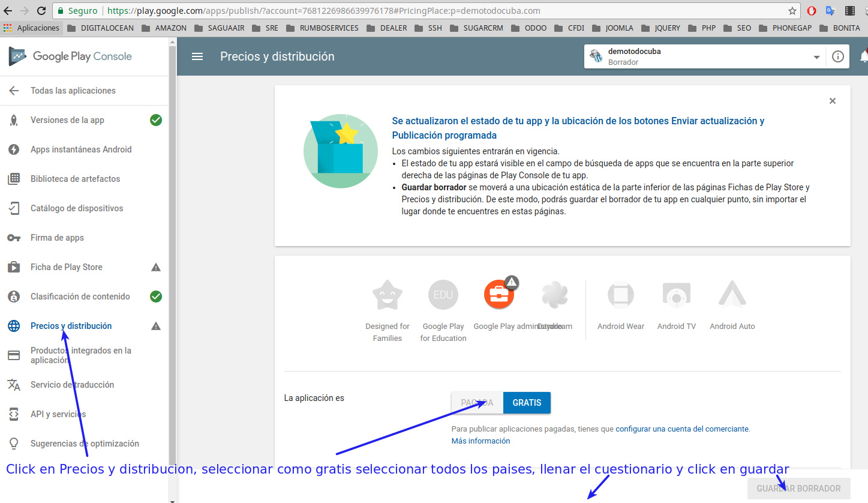Click the grid icon for Biblioteca de artefactos

click(14, 179)
